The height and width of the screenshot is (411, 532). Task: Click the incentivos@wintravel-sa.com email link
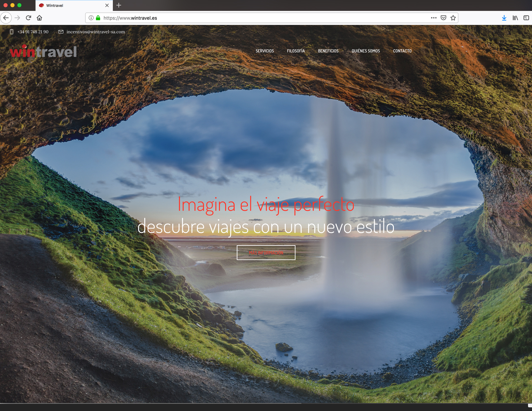click(96, 32)
